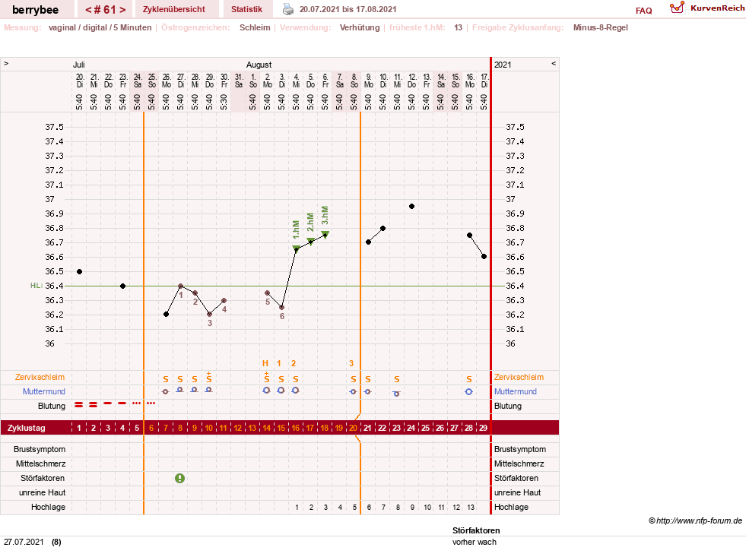
Task: Click the bleeding symbol on cycle day 1
Action: pyautogui.click(x=79, y=404)
